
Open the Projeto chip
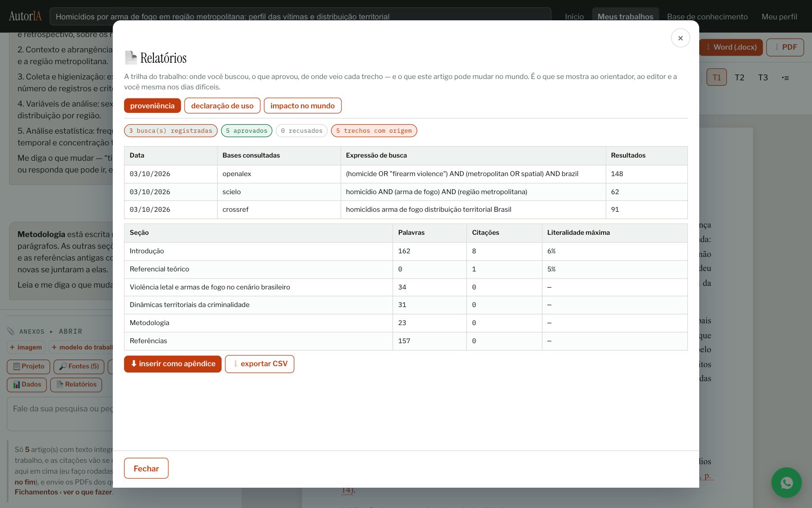(x=29, y=366)
